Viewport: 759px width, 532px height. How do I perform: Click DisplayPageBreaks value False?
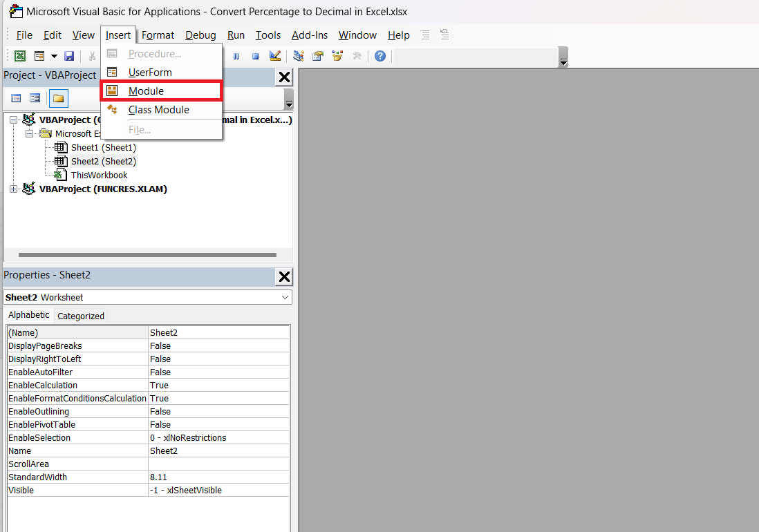[x=219, y=345]
